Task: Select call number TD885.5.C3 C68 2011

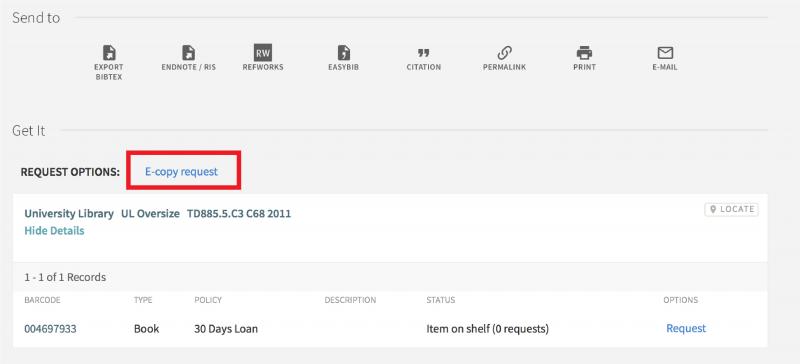Action: (x=239, y=214)
